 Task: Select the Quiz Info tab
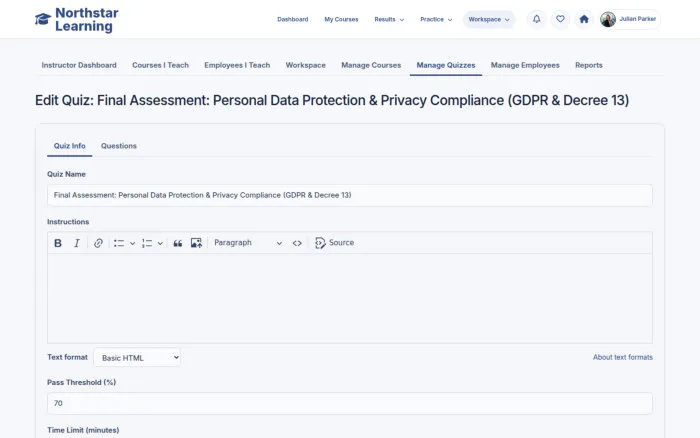click(70, 146)
